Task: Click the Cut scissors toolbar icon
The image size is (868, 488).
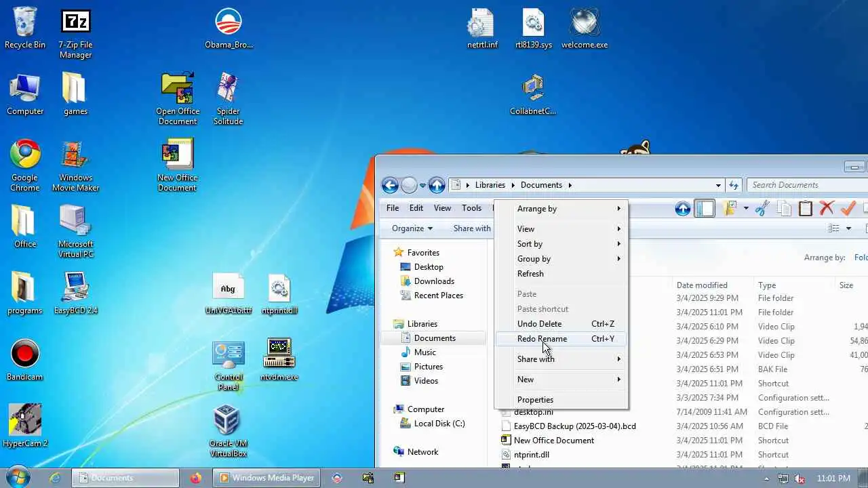Action: click(762, 209)
